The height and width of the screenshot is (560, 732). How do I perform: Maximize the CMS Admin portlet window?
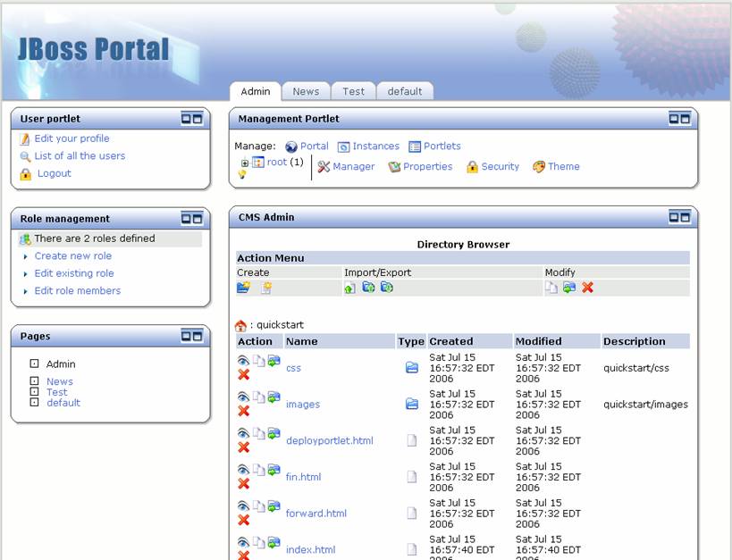685,217
